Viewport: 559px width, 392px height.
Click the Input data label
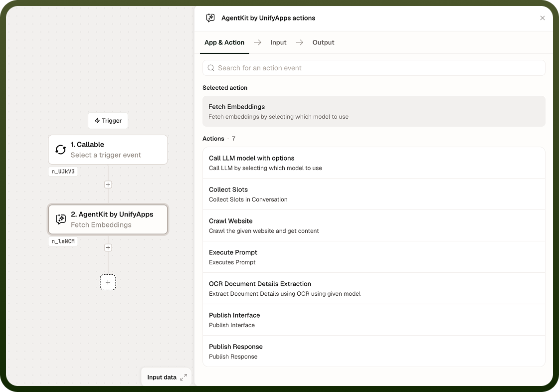coord(162,377)
